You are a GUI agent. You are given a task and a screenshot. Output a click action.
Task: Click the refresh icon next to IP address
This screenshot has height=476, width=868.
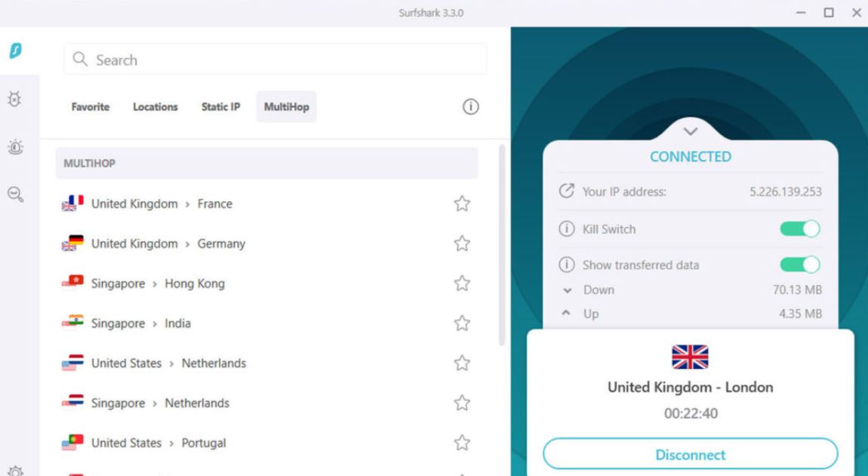pyautogui.click(x=566, y=191)
